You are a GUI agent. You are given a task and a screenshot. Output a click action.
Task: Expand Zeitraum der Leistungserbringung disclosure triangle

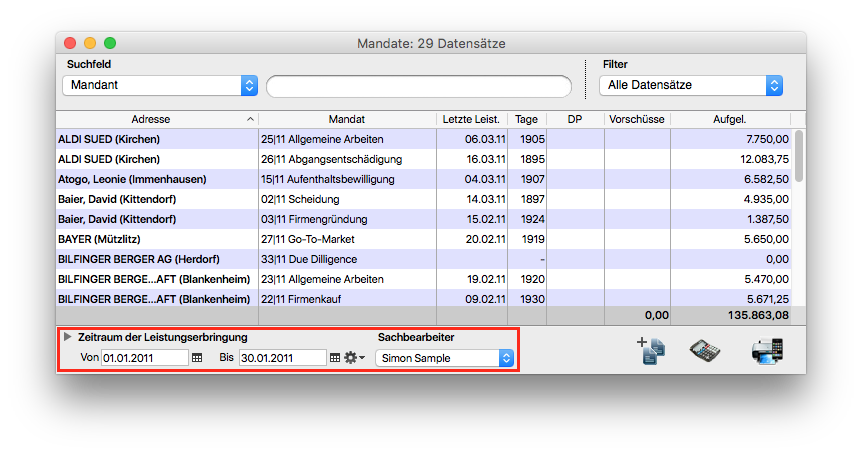tap(68, 337)
